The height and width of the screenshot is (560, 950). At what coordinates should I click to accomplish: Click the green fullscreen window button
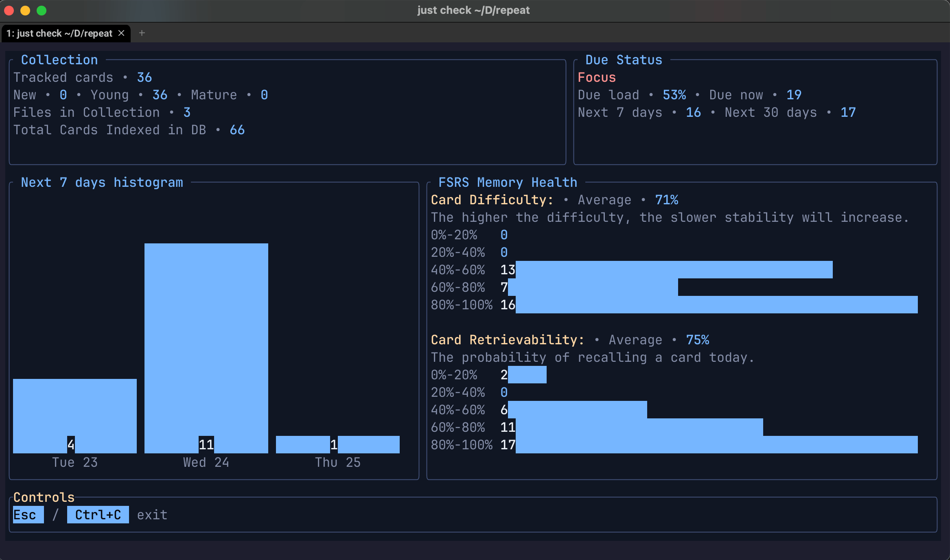[x=42, y=11]
